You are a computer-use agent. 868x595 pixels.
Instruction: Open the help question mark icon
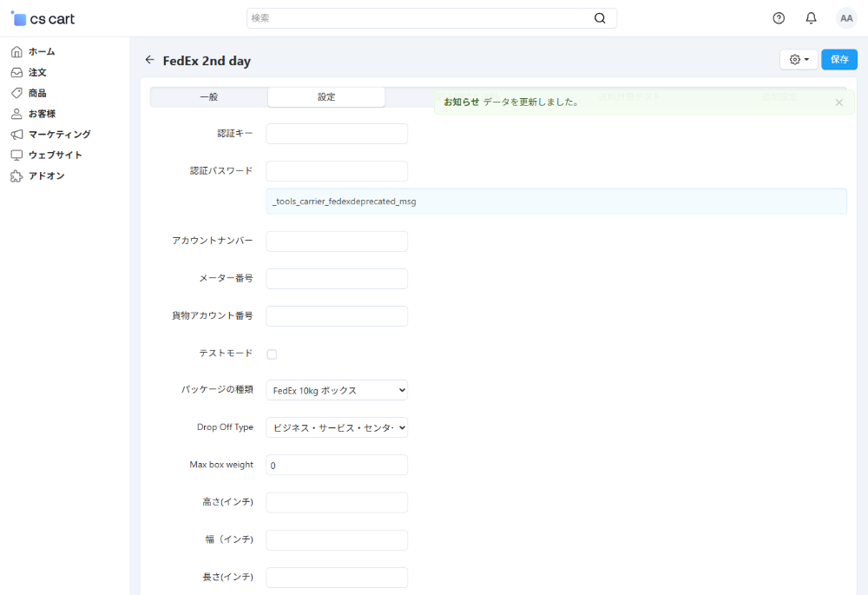click(x=779, y=18)
